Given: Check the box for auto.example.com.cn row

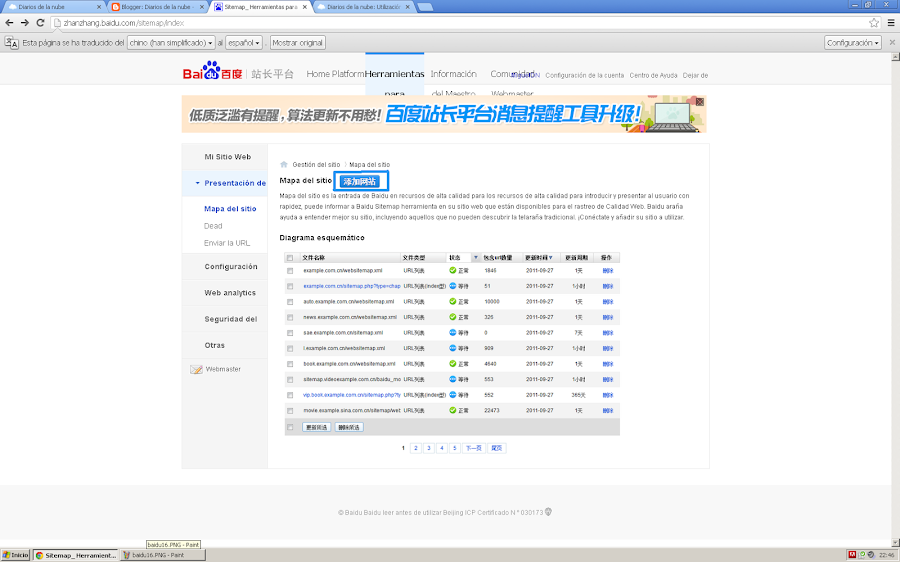Looking at the screenshot, I should pos(290,301).
